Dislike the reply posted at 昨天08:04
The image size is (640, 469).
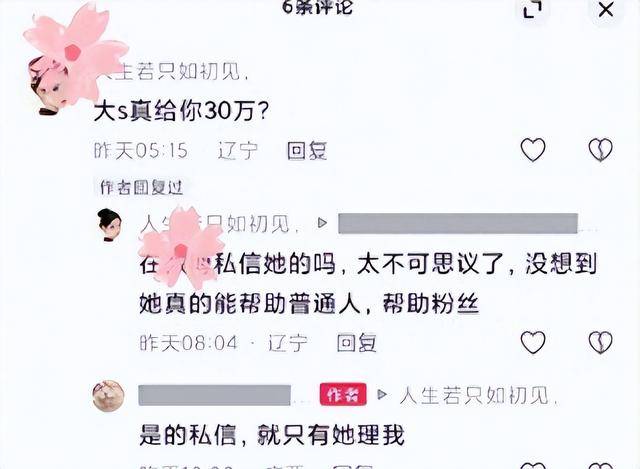tap(601, 342)
